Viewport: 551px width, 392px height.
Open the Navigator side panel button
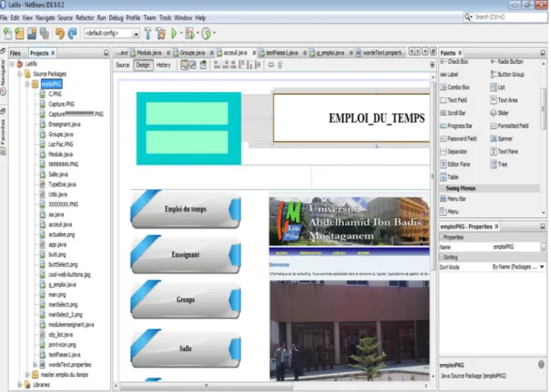click(x=3, y=77)
